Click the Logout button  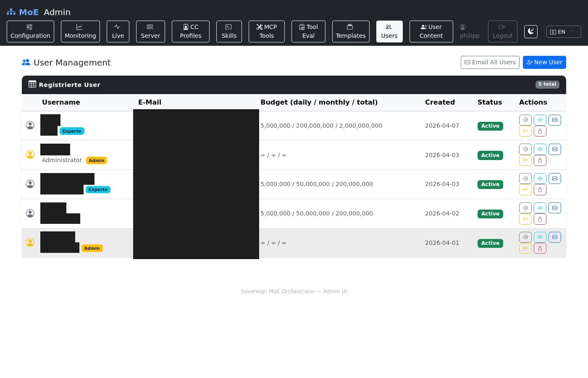(502, 31)
